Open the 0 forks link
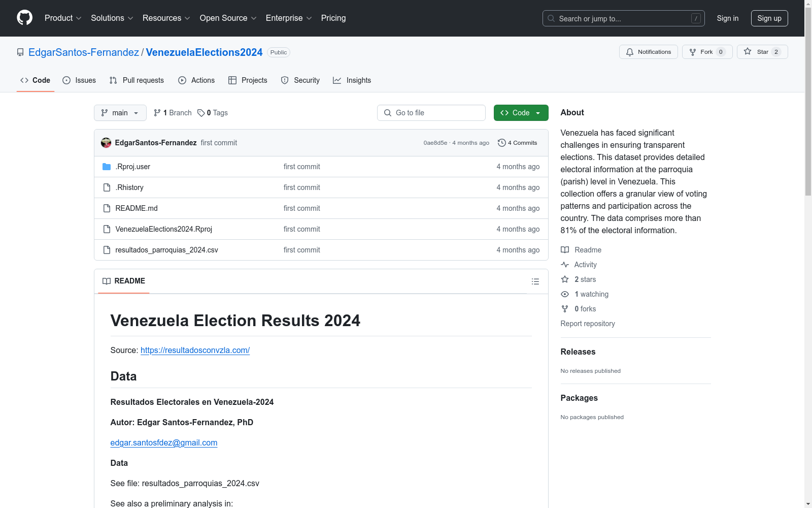 point(579,309)
